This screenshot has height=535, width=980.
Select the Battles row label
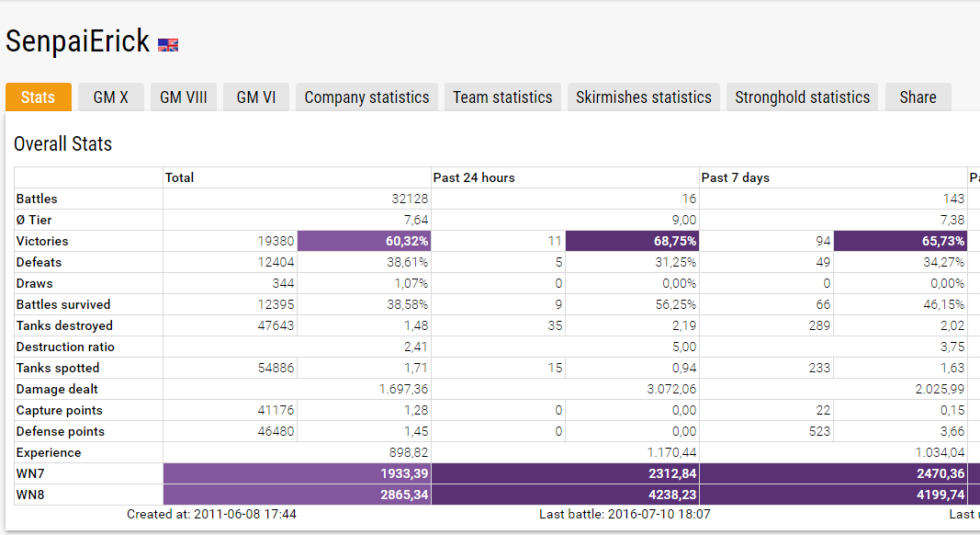(x=37, y=199)
